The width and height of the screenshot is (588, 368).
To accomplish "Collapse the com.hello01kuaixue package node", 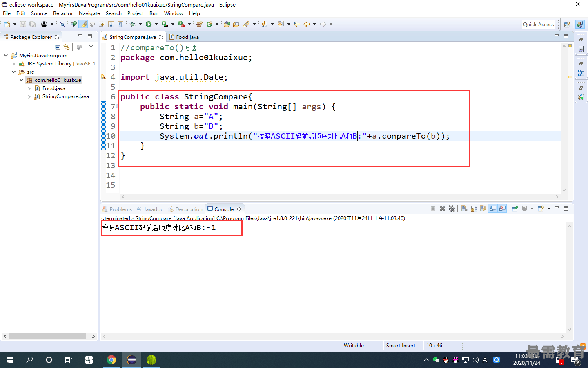I will pos(21,80).
